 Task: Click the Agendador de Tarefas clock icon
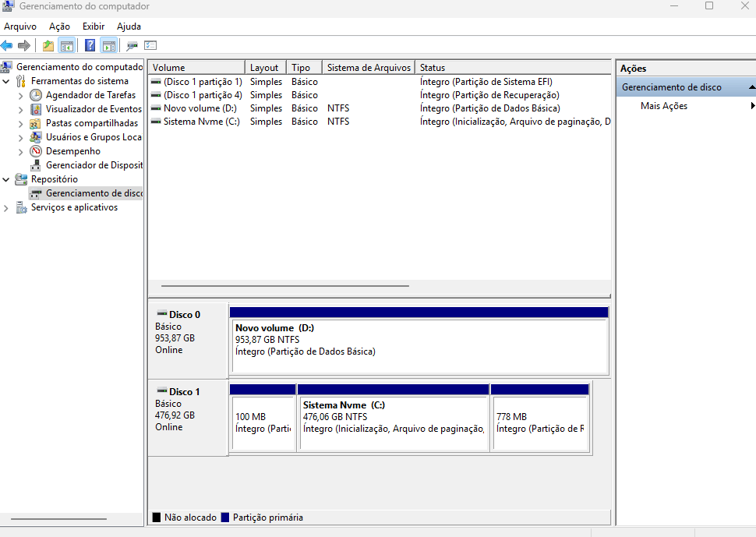click(x=36, y=95)
